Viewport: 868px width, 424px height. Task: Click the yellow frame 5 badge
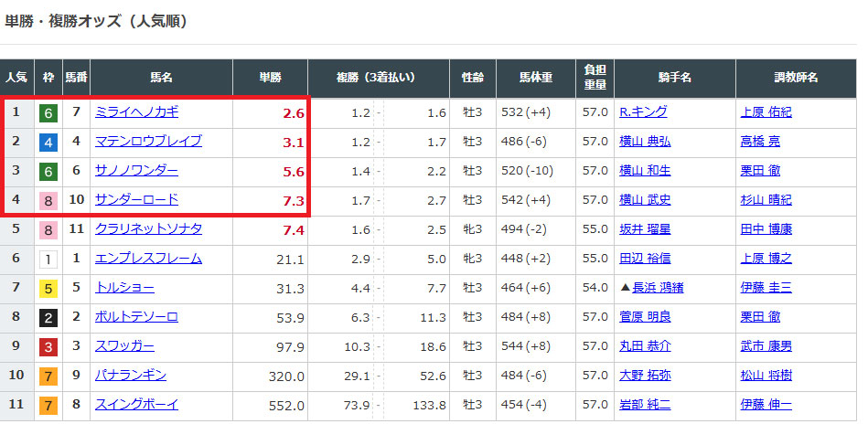pos(48,289)
